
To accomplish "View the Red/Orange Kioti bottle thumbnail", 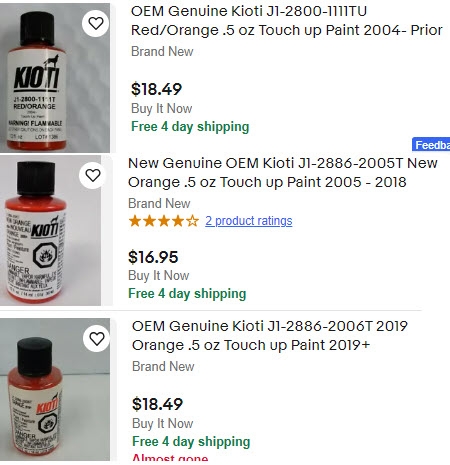I will coord(55,78).
